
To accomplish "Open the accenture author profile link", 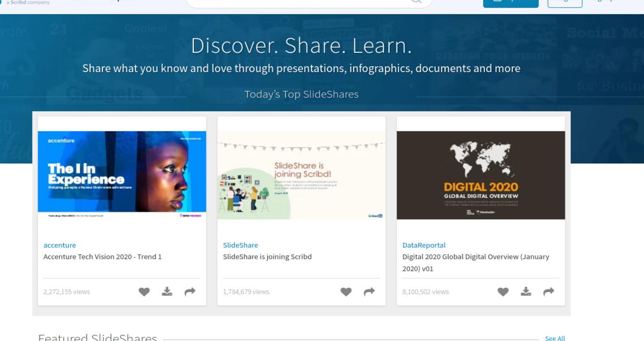I will pos(59,245).
